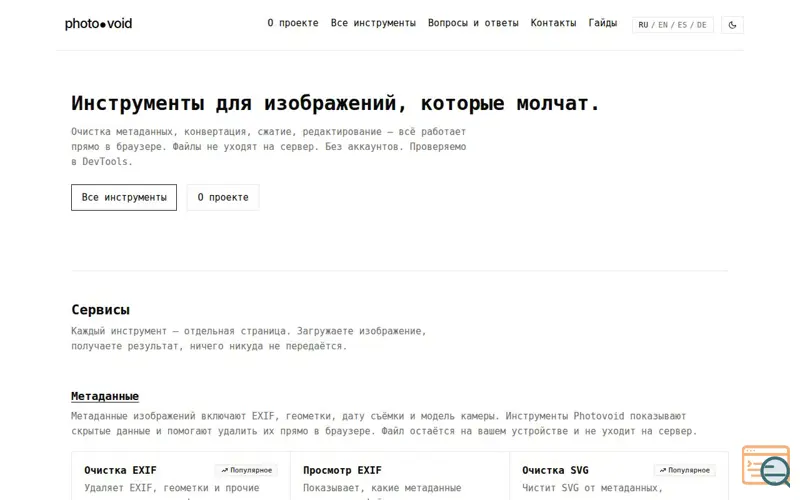Click «Популярное» badge on Очистка SVG card
The image size is (800, 500).
point(684,470)
